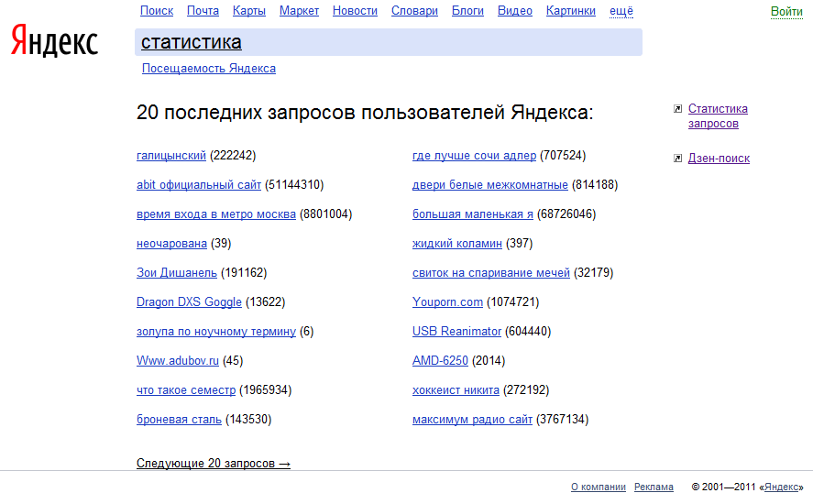Open the Дзен-поиск sidebar link
The width and height of the screenshot is (813, 504).
(719, 159)
